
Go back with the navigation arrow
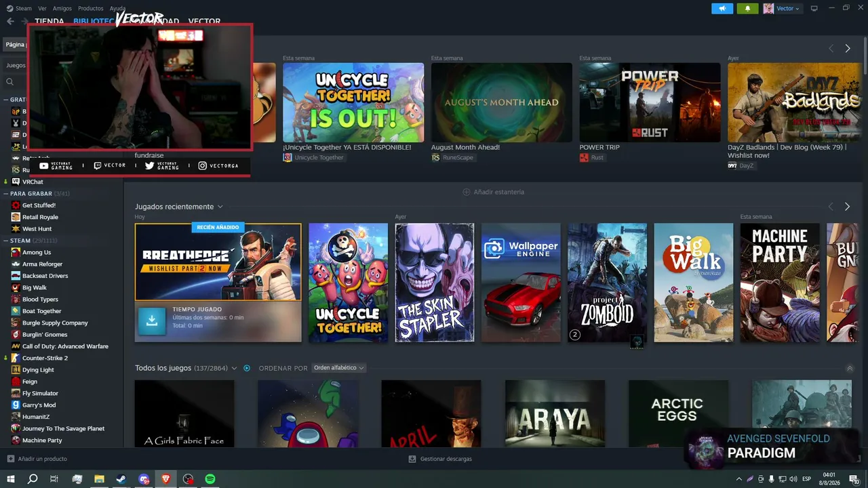click(x=10, y=21)
